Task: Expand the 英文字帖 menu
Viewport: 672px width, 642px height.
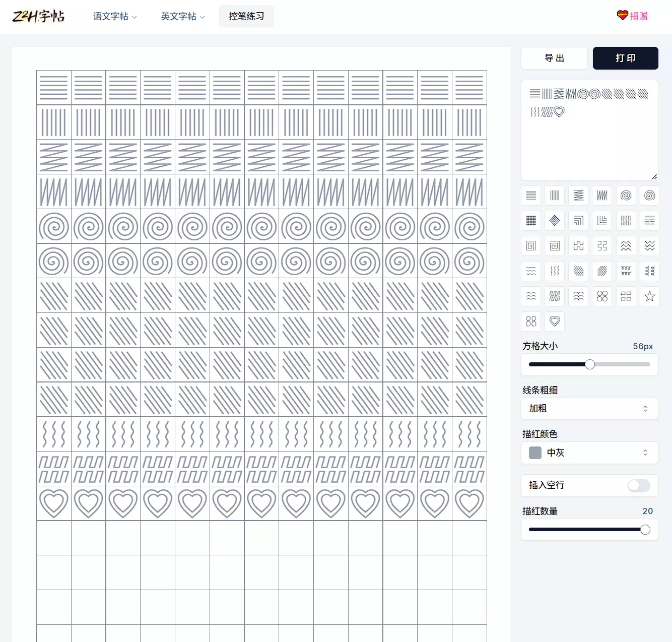Action: point(182,17)
